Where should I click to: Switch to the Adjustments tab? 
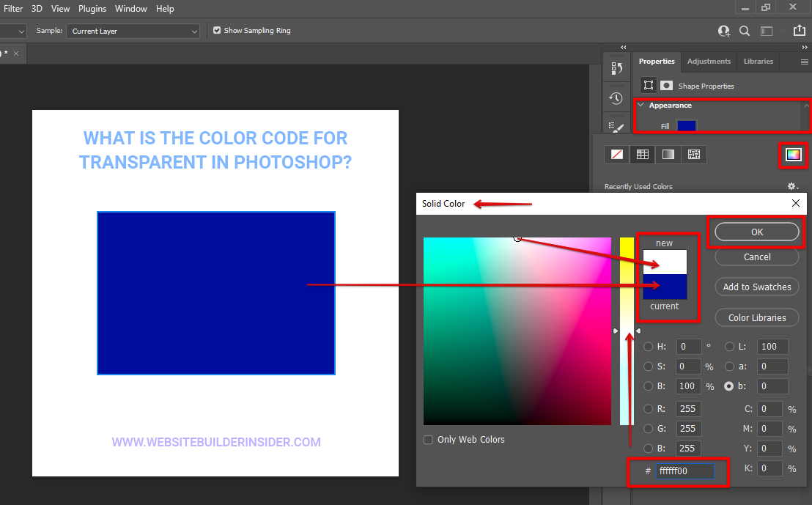(x=709, y=62)
